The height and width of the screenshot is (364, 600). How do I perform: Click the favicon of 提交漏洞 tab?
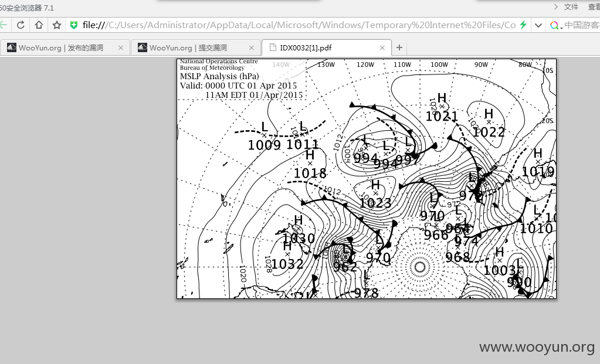pyautogui.click(x=143, y=47)
